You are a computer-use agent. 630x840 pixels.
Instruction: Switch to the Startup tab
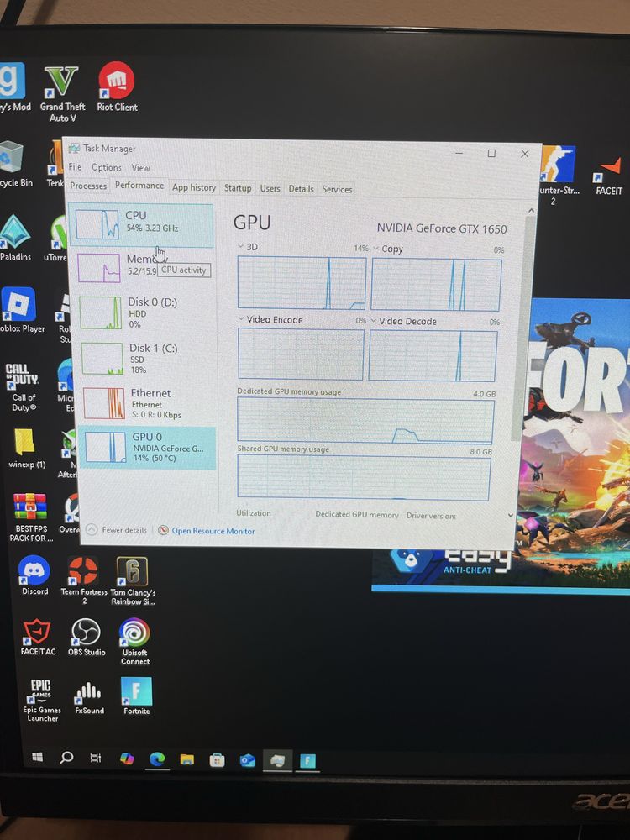point(238,187)
